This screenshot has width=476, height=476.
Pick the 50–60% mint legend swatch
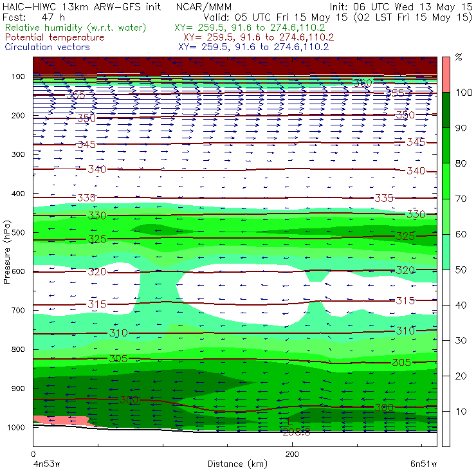[x=446, y=252]
